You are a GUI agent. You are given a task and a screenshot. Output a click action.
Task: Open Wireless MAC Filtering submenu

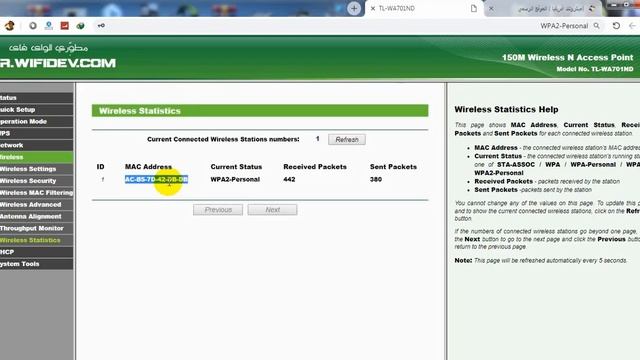(37, 192)
